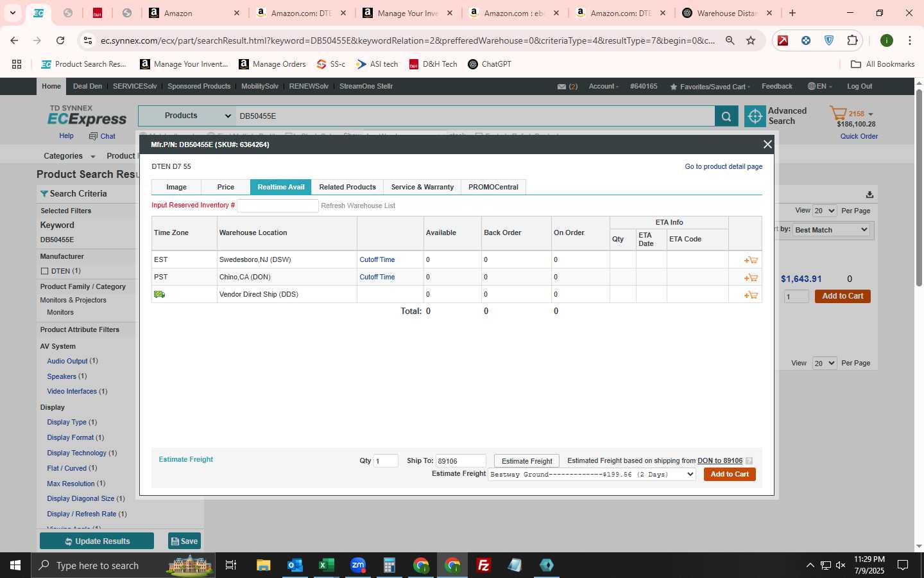Open the shopping cart icon

(838, 114)
